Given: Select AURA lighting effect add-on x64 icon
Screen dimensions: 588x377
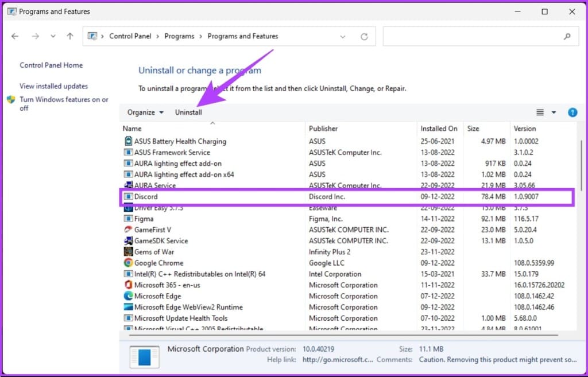Looking at the screenshot, I should [128, 174].
